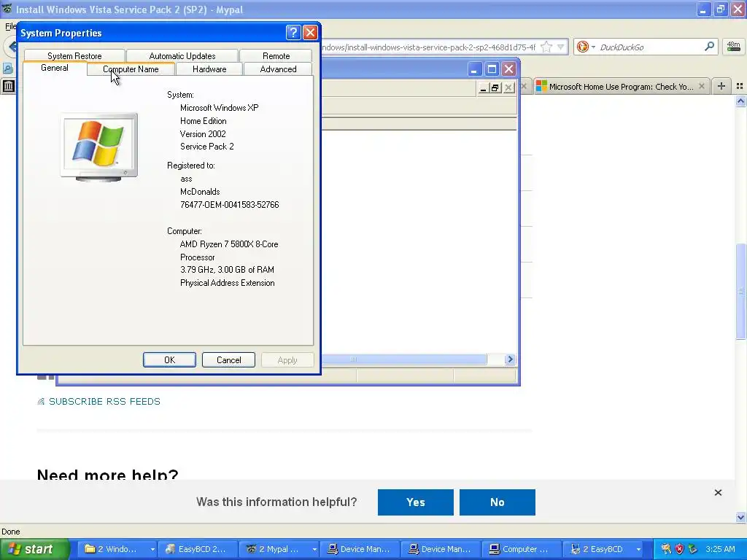Open the browser File menu
This screenshot has height=560, width=747.
click(x=10, y=26)
